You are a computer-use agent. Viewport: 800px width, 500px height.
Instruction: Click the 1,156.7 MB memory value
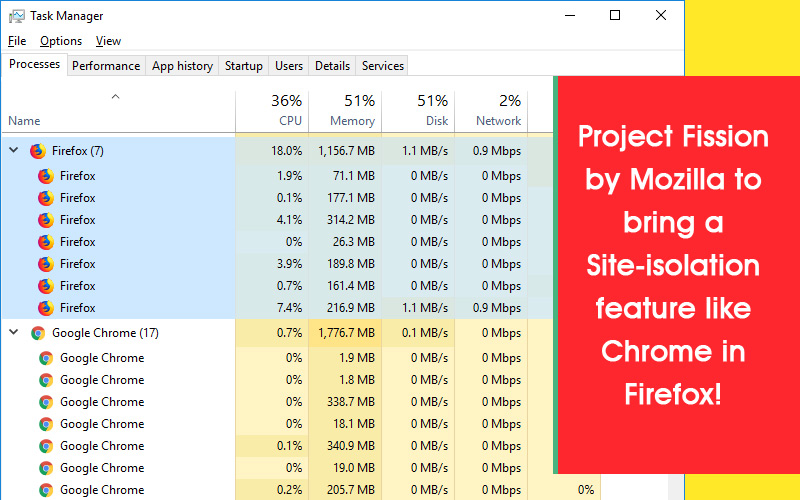(346, 151)
